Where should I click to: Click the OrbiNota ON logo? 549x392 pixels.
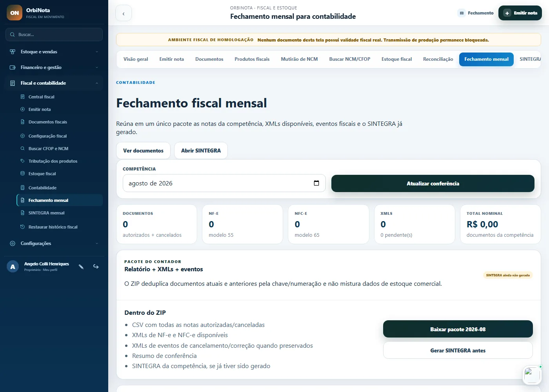click(x=15, y=13)
